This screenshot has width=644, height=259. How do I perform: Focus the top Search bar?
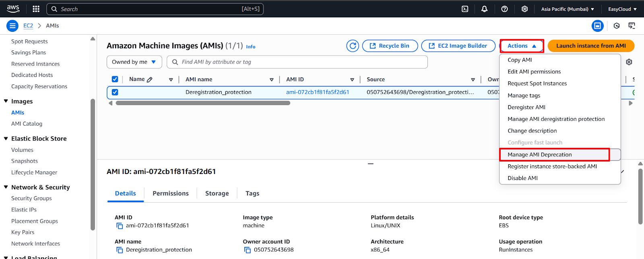155,9
